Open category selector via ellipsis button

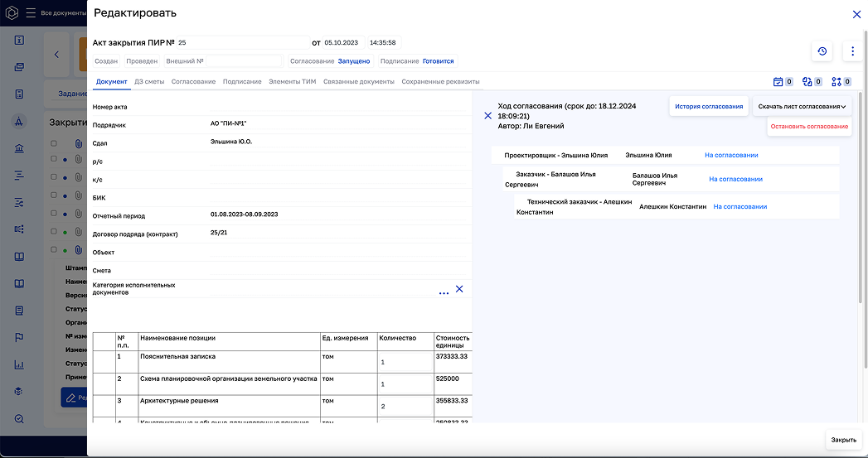coord(444,292)
